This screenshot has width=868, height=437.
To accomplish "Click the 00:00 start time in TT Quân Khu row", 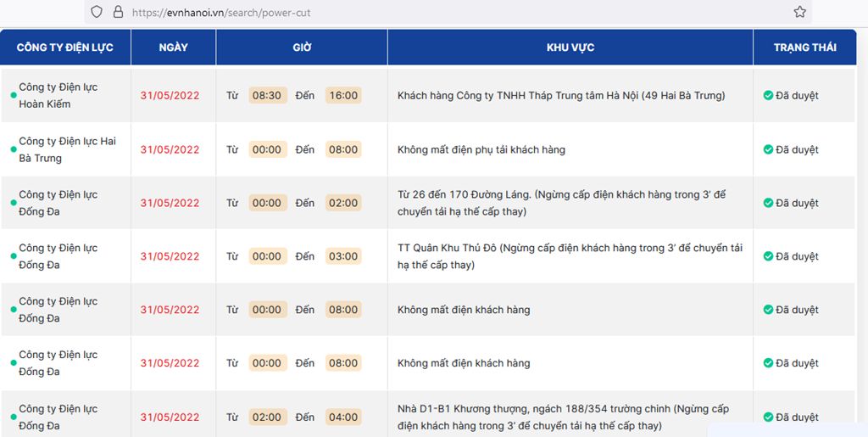I will pyautogui.click(x=267, y=256).
